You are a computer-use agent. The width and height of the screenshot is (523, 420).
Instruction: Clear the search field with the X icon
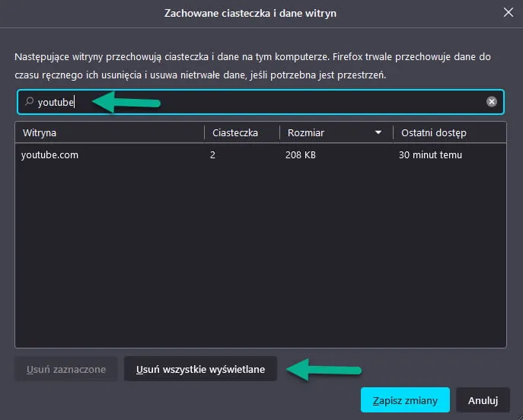pyautogui.click(x=491, y=102)
